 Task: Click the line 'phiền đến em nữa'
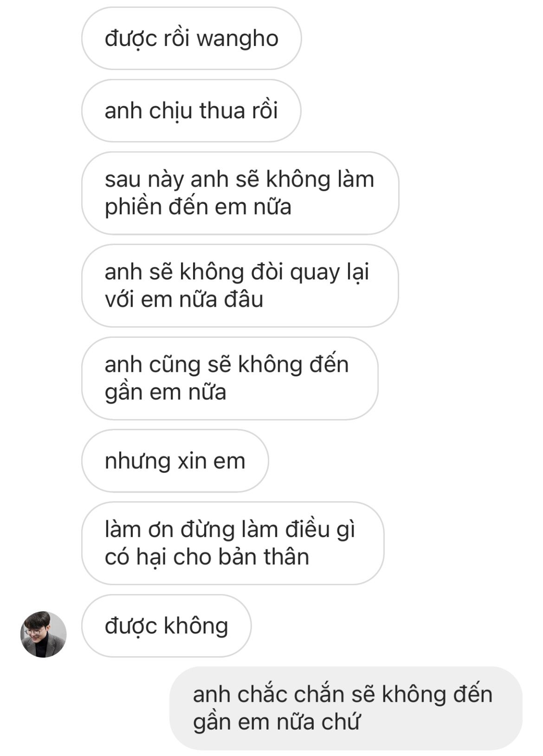(x=198, y=207)
